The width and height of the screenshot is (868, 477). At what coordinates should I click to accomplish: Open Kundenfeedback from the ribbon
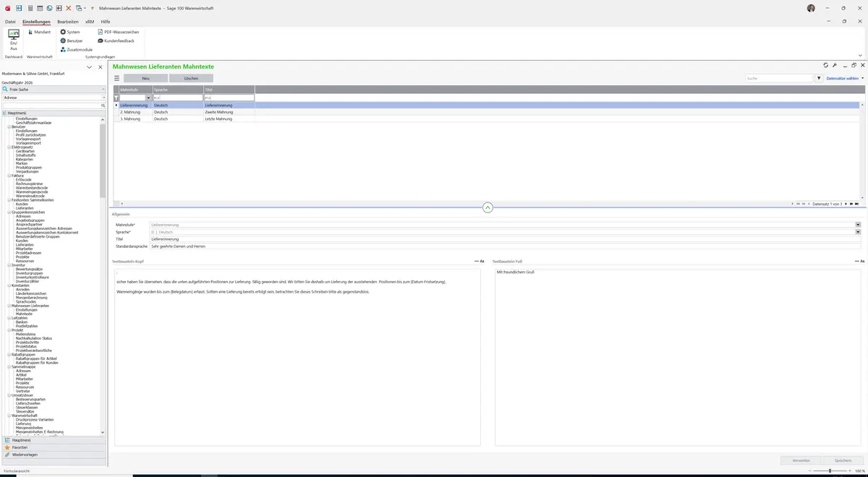[116, 40]
